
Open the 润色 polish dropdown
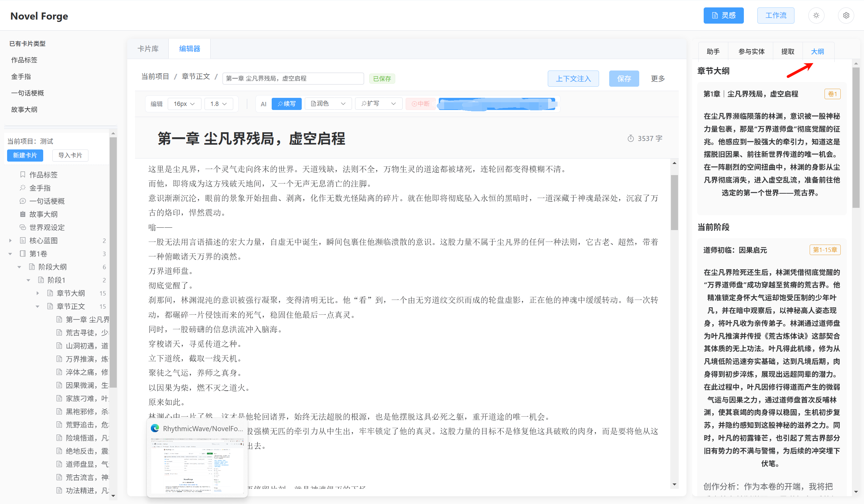(328, 104)
